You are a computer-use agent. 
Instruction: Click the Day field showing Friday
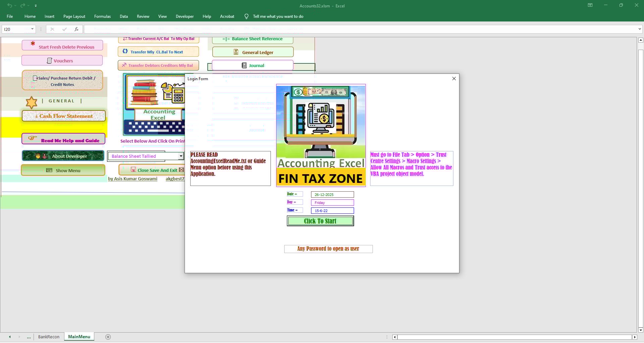click(332, 202)
